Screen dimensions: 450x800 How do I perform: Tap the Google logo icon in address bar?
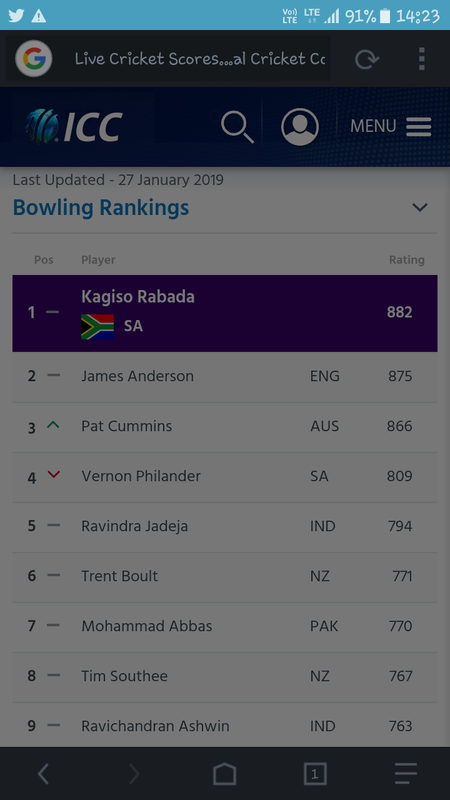pos(34,59)
